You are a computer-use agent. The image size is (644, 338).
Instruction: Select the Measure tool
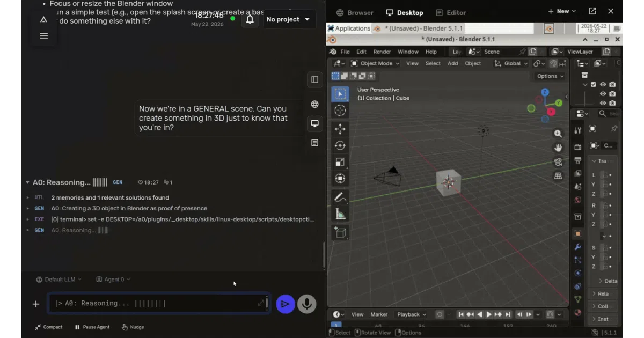(340, 215)
